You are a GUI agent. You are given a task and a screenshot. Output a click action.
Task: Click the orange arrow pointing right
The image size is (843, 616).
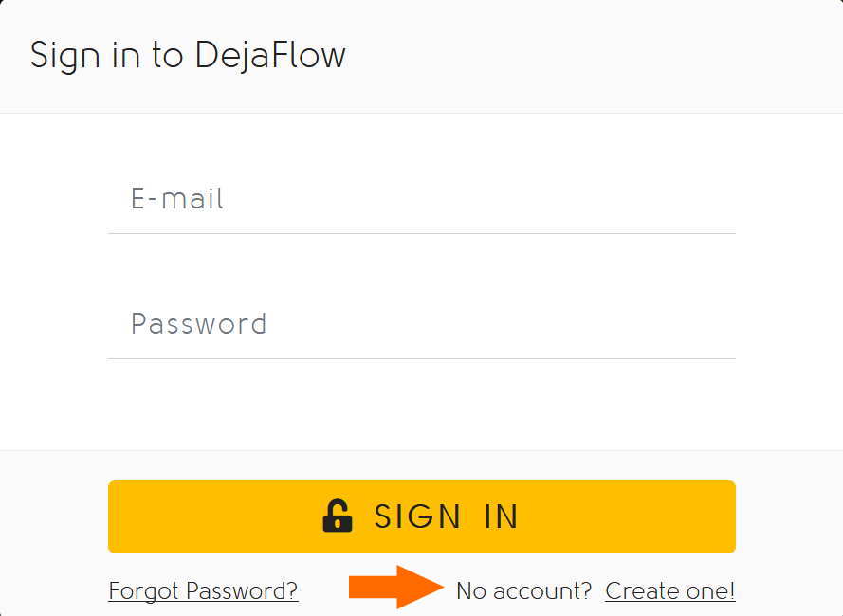tap(395, 588)
